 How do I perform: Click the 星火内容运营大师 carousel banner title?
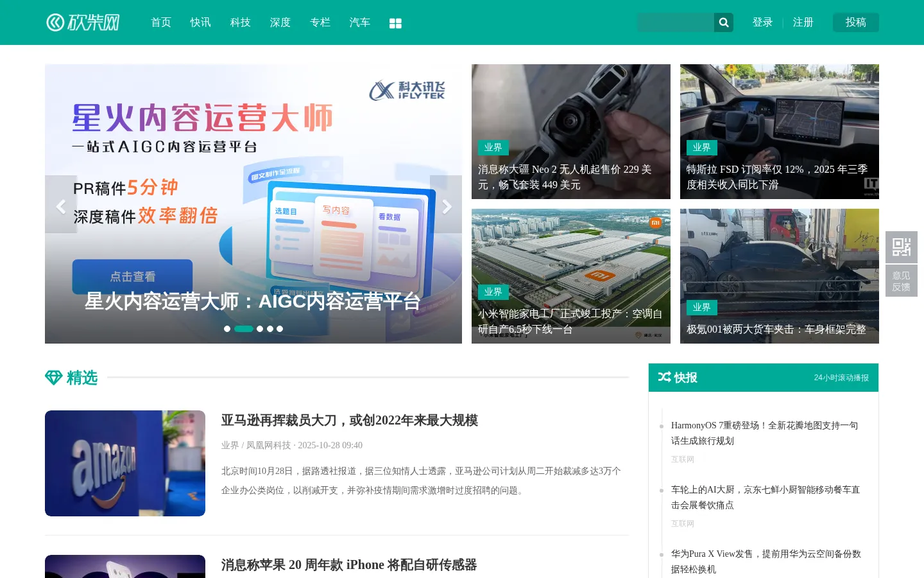(x=253, y=301)
